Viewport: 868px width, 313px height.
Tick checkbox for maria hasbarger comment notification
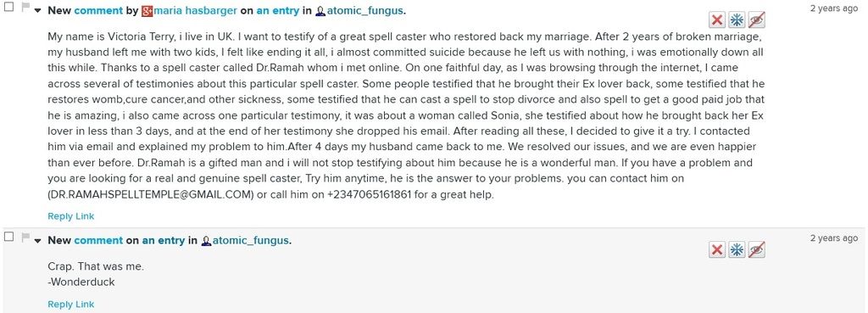[8, 7]
